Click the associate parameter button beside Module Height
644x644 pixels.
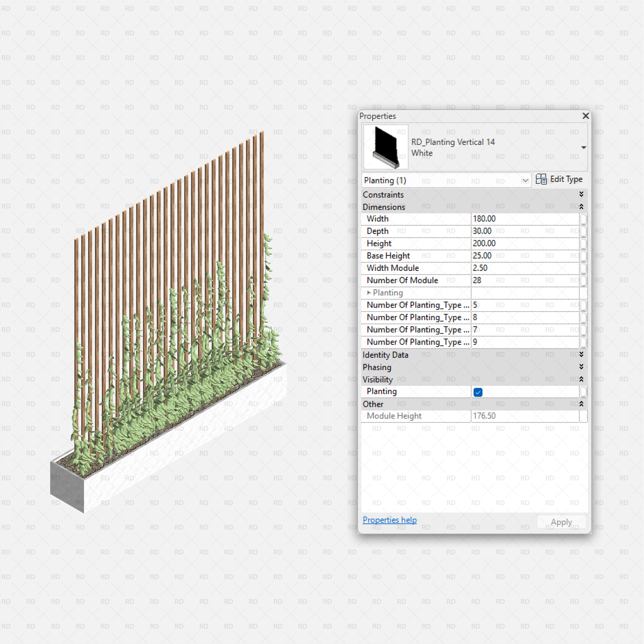[x=584, y=416]
